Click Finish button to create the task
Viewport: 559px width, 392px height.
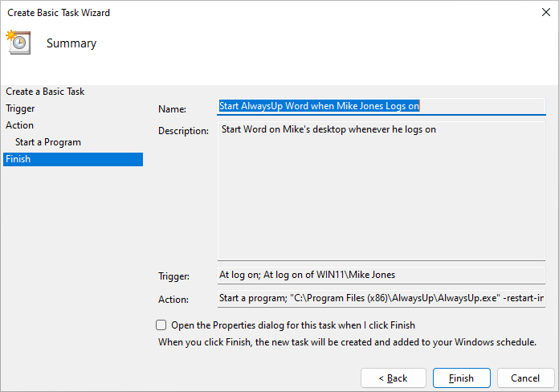point(462,378)
